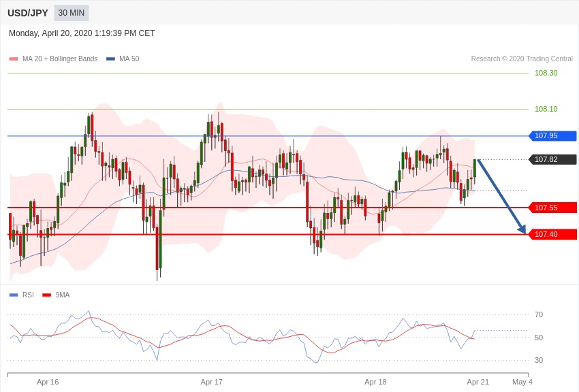Click the red 107.55 support price tag

(553, 208)
